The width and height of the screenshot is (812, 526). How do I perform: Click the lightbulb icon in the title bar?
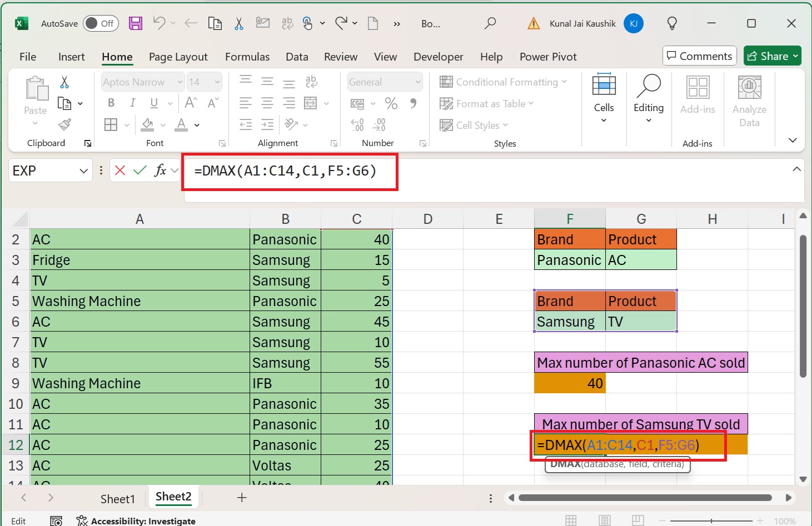(x=672, y=23)
